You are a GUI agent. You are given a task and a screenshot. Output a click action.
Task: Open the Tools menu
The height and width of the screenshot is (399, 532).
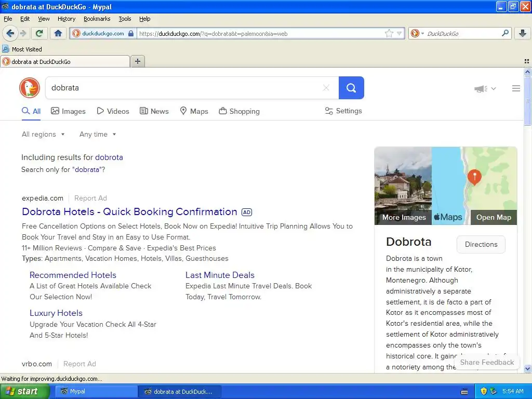pos(125,19)
